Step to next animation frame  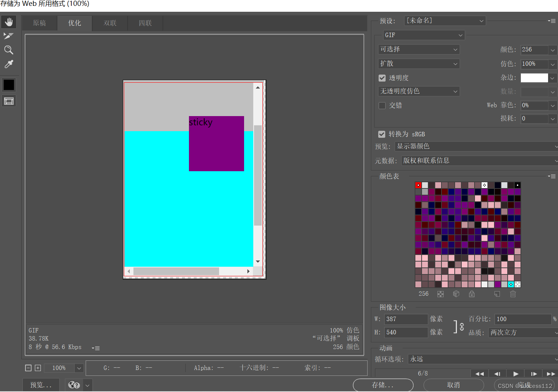click(x=534, y=374)
